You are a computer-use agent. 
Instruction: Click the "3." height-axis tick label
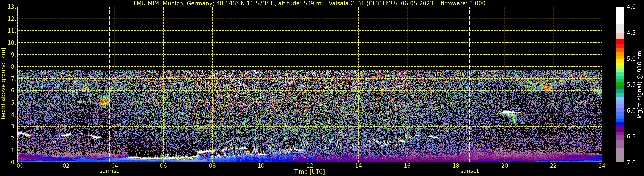tap(13, 126)
